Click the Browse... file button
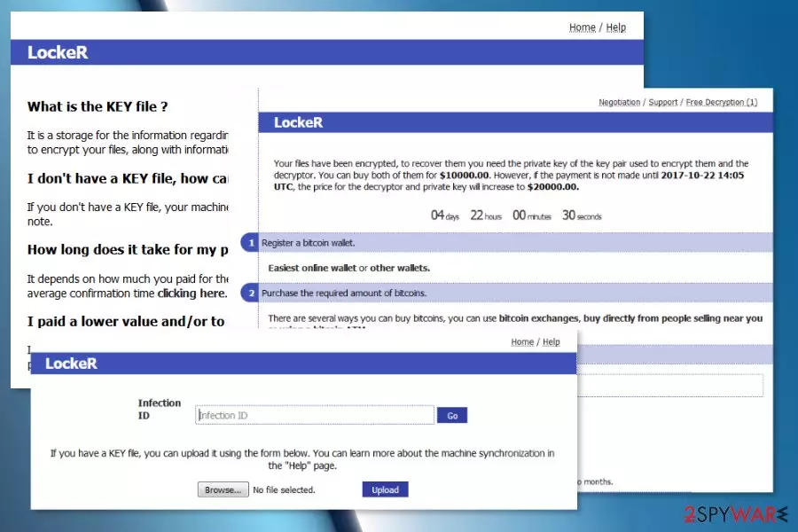798x532 pixels. coord(223,489)
